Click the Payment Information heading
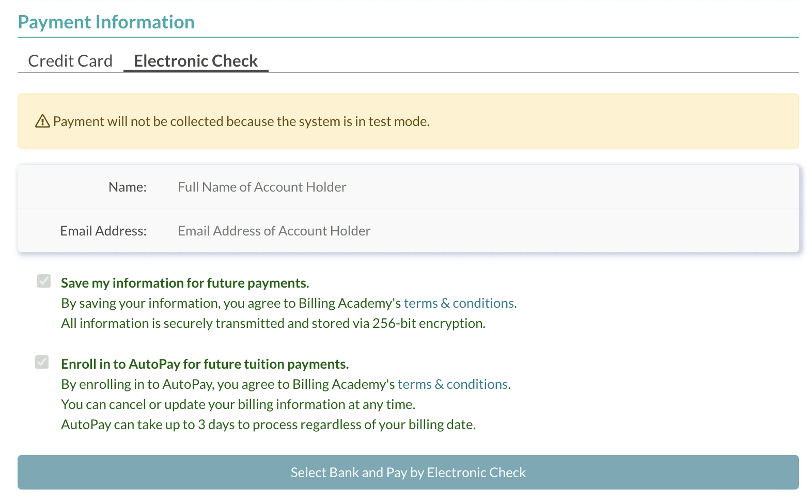 pos(106,22)
